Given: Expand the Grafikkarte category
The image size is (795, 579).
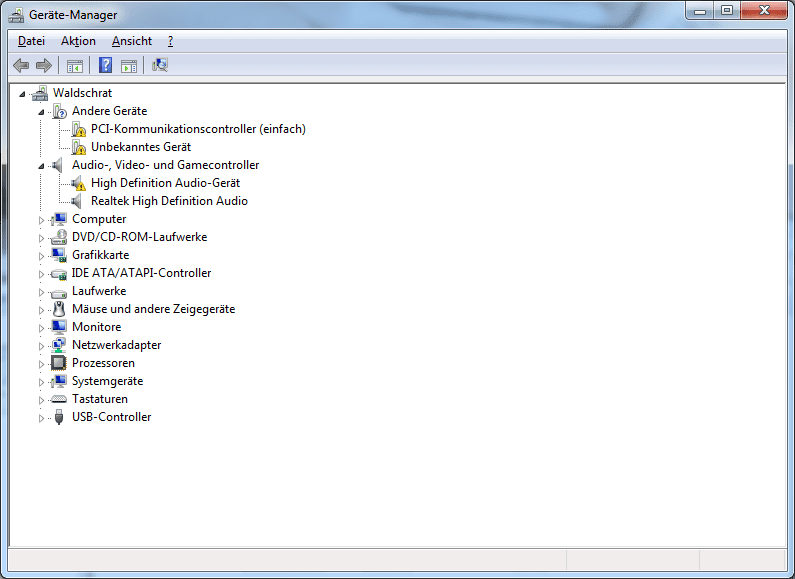Looking at the screenshot, I should tap(41, 256).
